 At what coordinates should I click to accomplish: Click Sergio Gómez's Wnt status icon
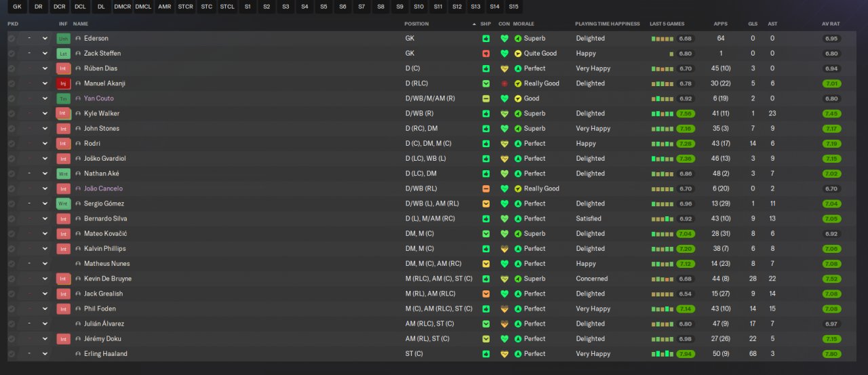click(64, 203)
